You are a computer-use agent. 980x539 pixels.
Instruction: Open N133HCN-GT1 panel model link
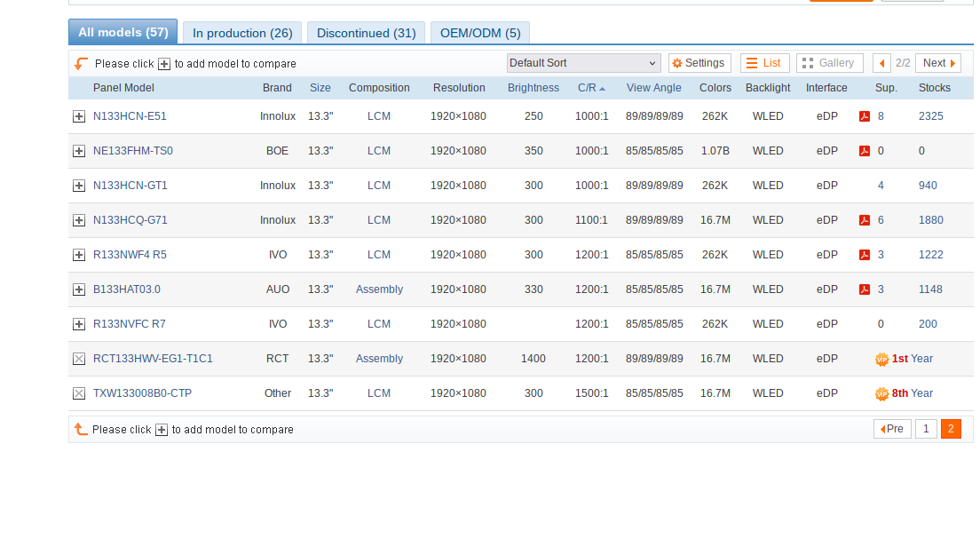(x=130, y=186)
